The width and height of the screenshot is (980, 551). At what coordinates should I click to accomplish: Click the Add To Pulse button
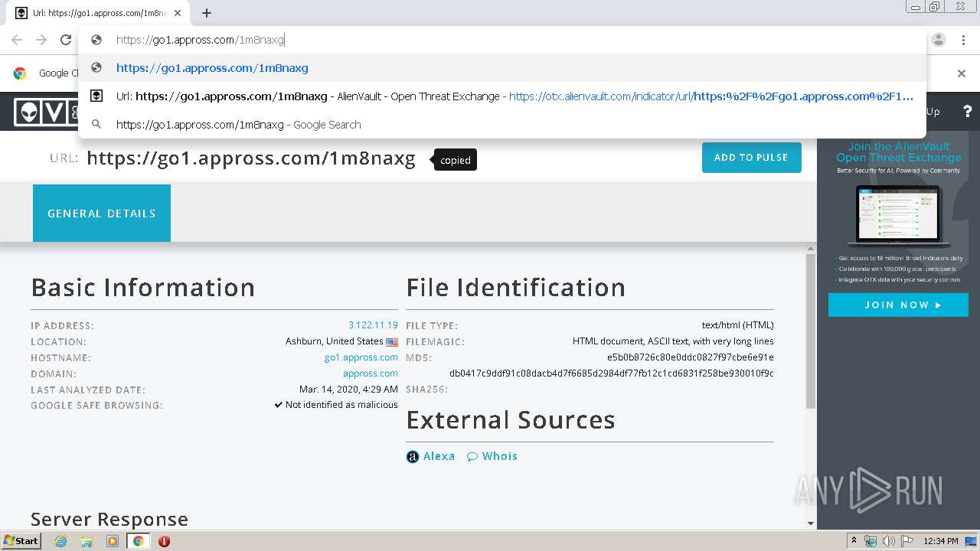[751, 158]
